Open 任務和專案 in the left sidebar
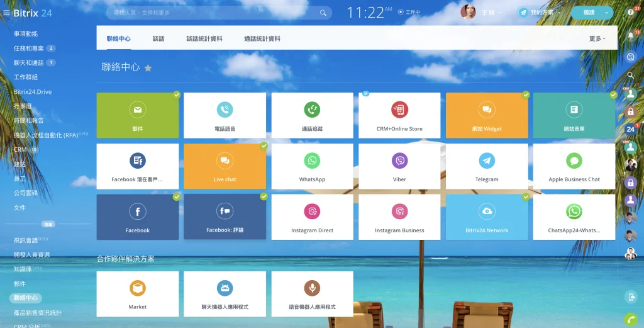Image resolution: width=644 pixels, height=328 pixels. pyautogui.click(x=29, y=48)
